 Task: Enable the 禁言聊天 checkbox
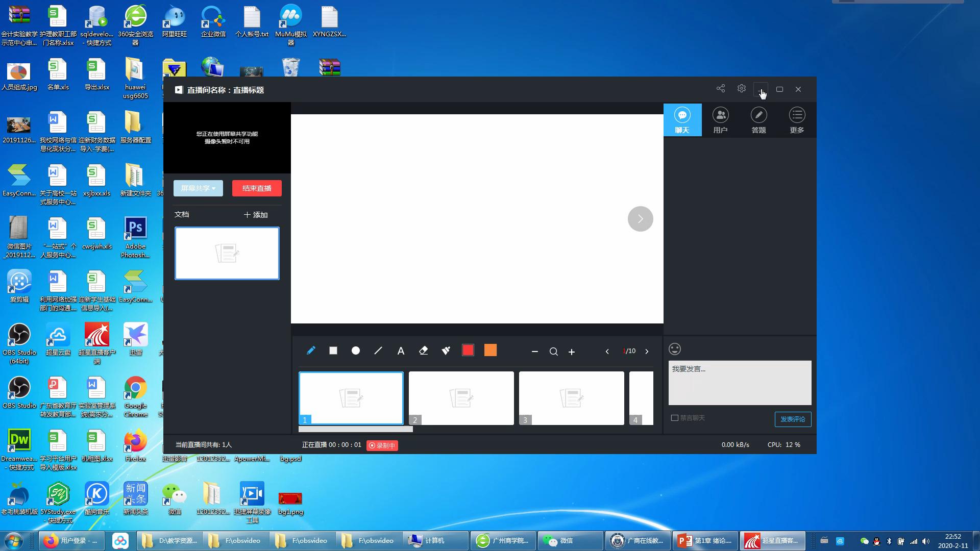pyautogui.click(x=675, y=418)
